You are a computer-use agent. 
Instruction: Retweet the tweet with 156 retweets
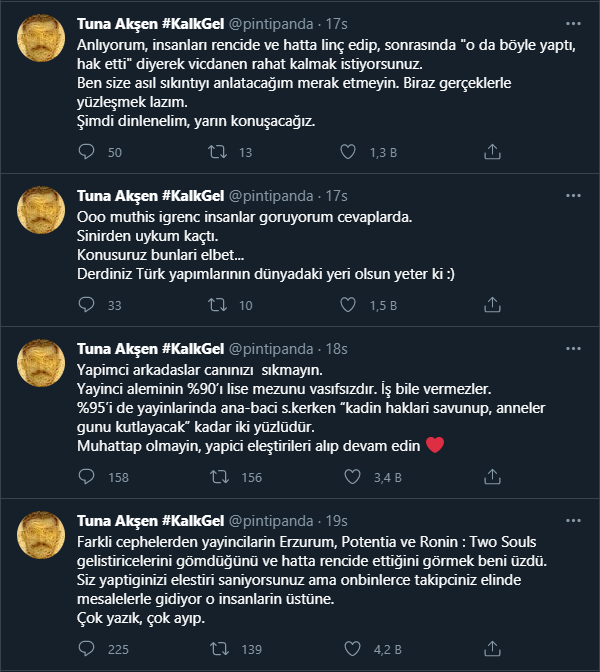216,477
